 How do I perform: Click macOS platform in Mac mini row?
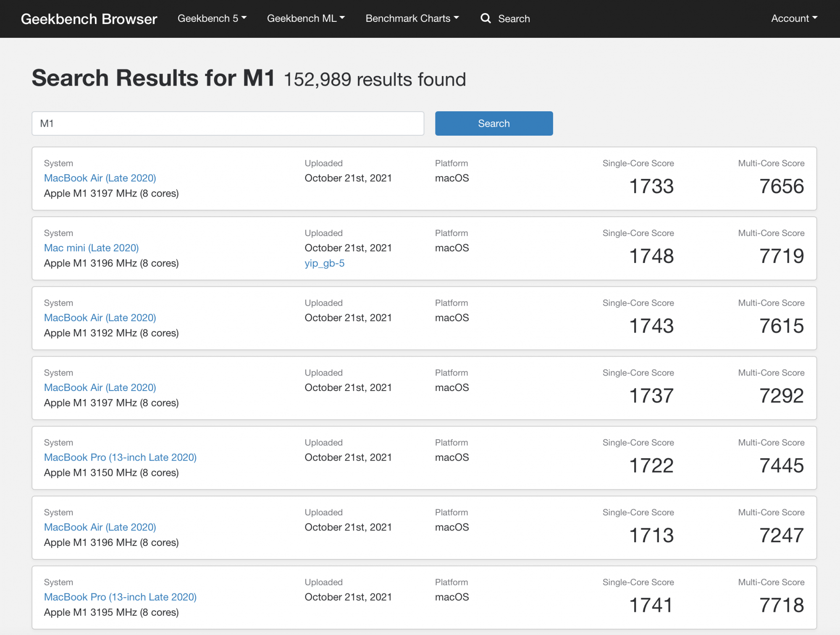coord(452,248)
